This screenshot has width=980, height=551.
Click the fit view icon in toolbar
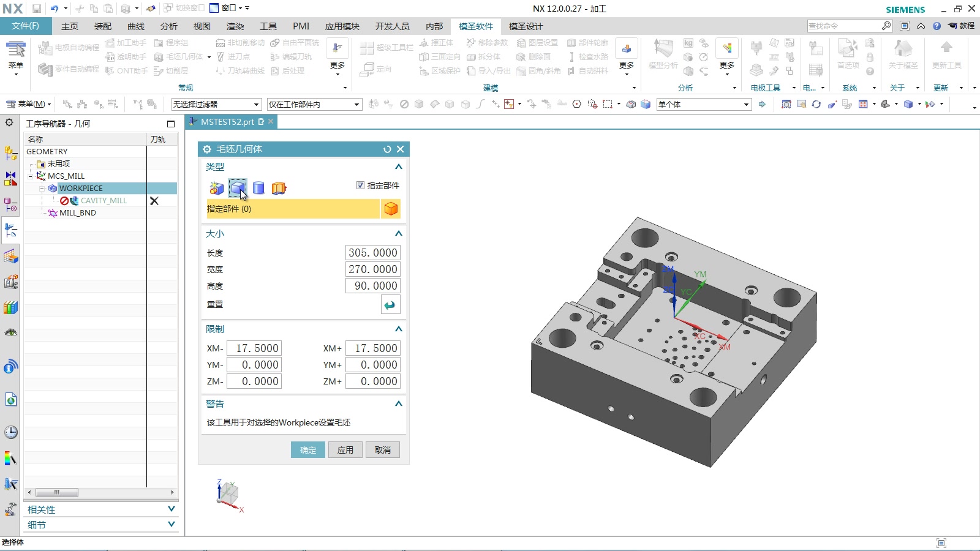tap(786, 104)
